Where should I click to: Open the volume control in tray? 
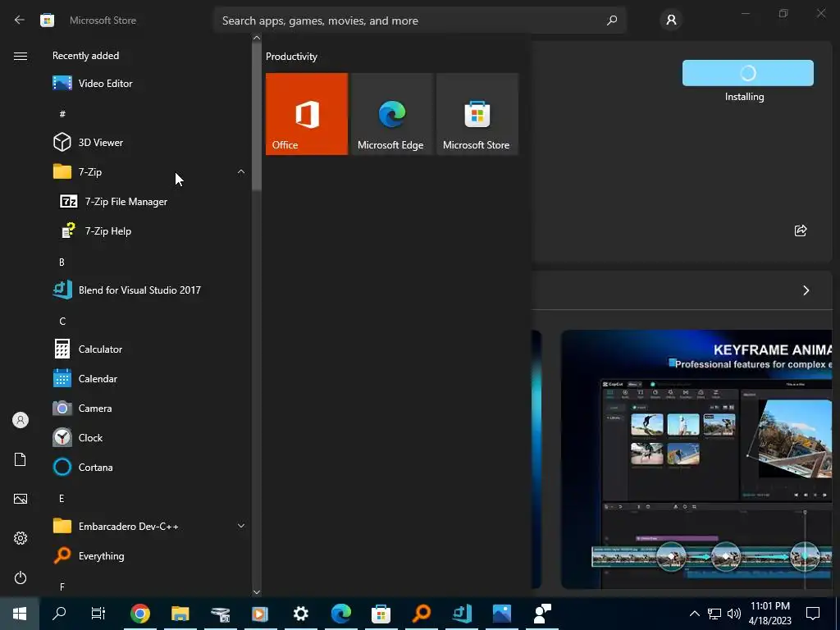coord(734,614)
